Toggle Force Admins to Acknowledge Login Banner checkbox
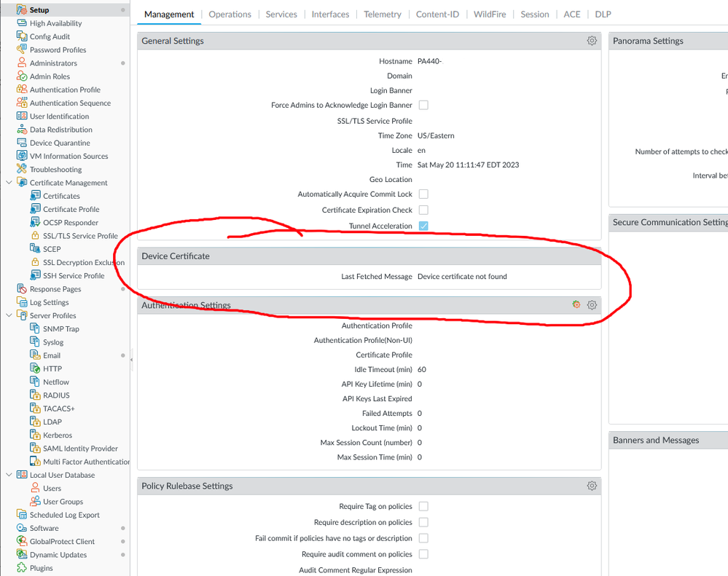The image size is (728, 576). point(423,106)
